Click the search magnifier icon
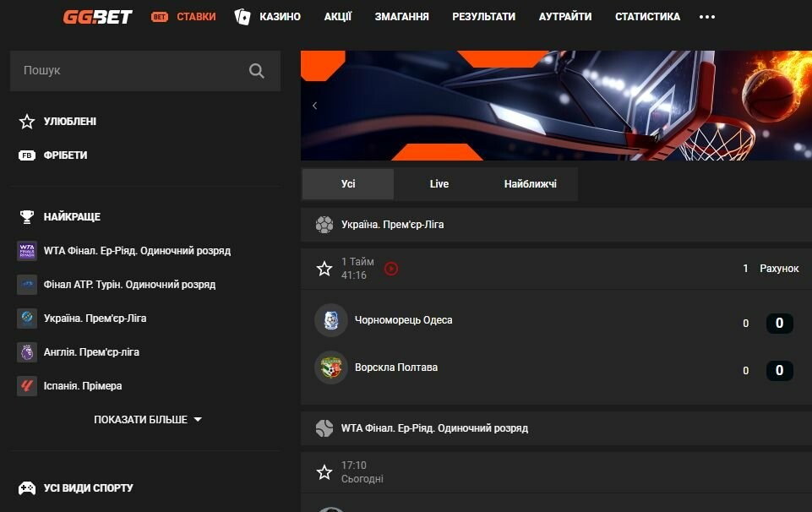 coord(256,70)
